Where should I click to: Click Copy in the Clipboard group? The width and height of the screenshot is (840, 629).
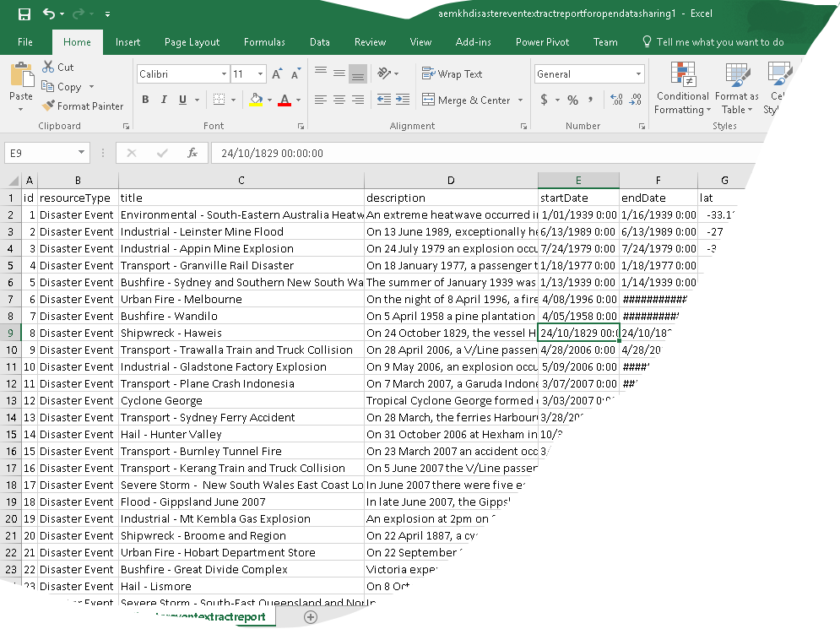68,86
